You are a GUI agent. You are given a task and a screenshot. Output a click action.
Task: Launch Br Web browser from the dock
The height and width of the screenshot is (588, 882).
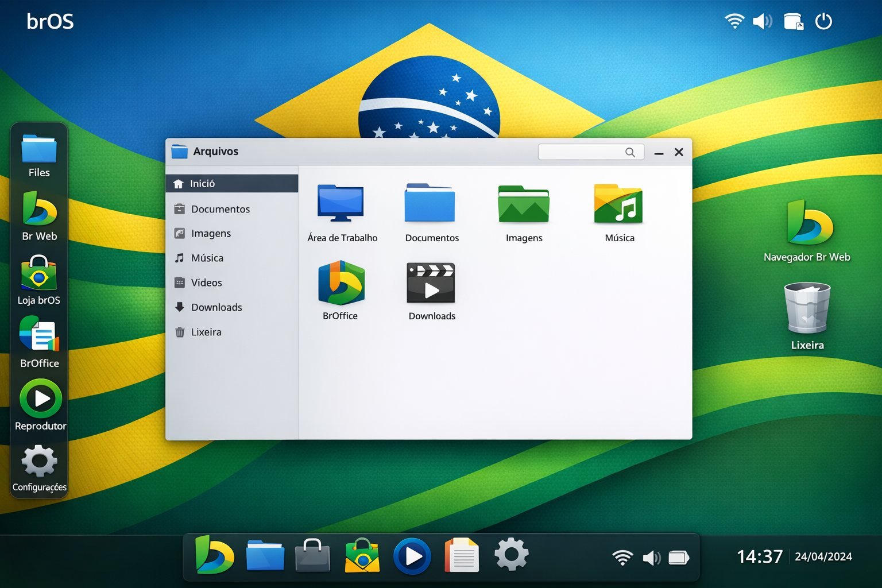click(x=38, y=212)
